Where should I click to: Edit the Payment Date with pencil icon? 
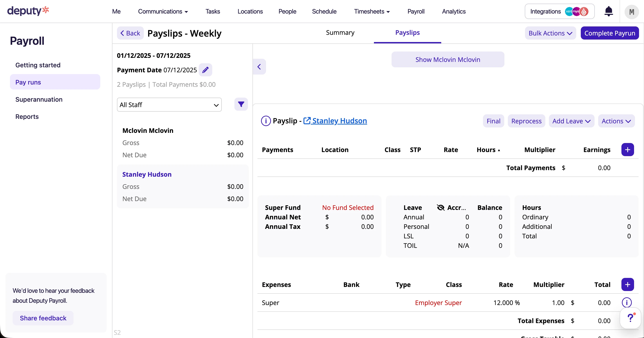coord(205,70)
